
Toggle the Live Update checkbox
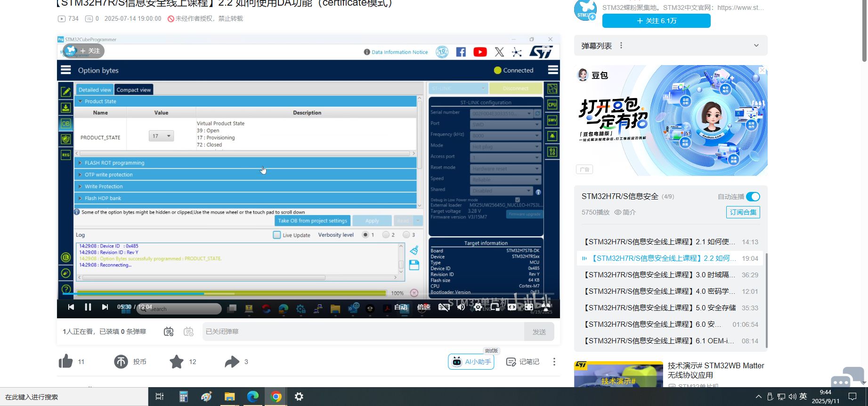pyautogui.click(x=277, y=235)
